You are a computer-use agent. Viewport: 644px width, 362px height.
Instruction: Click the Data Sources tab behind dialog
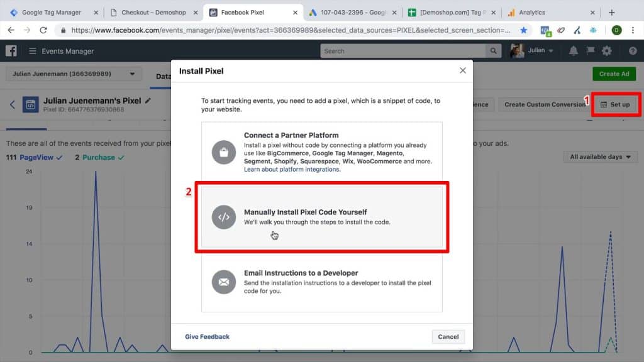[164, 76]
